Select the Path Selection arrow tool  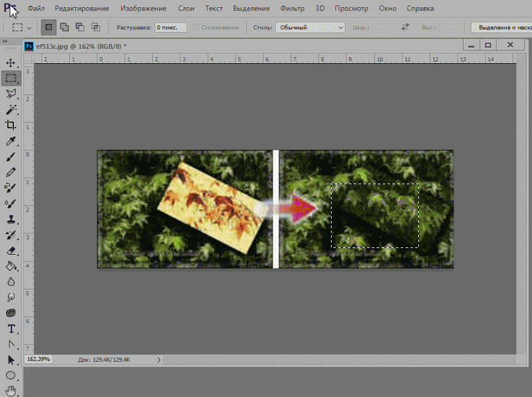[x=11, y=360]
